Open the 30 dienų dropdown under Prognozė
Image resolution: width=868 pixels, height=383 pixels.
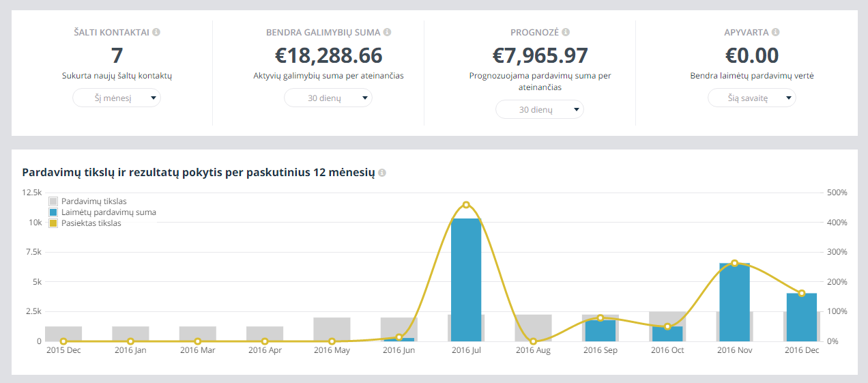click(540, 109)
